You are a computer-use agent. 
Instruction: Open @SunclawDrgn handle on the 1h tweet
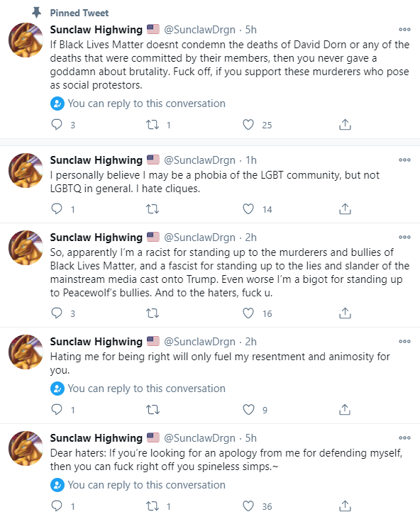(x=200, y=160)
